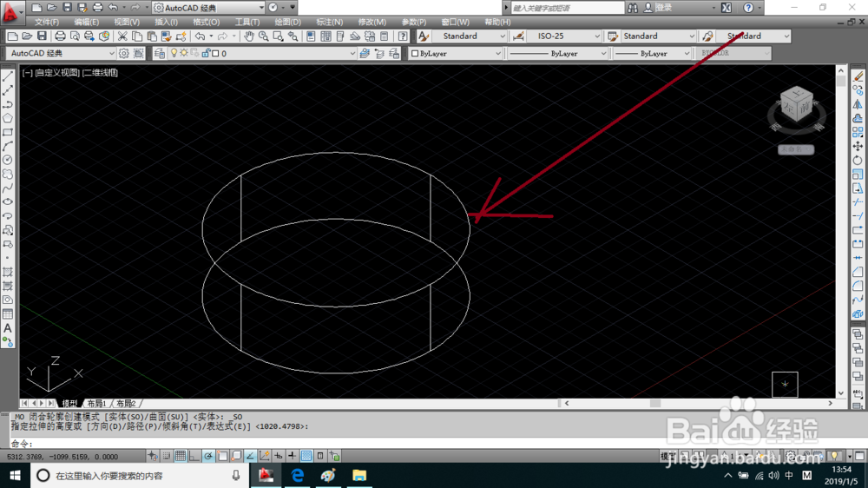Click the Help question mark toolbar icon
The height and width of the screenshot is (488, 868).
tap(403, 36)
